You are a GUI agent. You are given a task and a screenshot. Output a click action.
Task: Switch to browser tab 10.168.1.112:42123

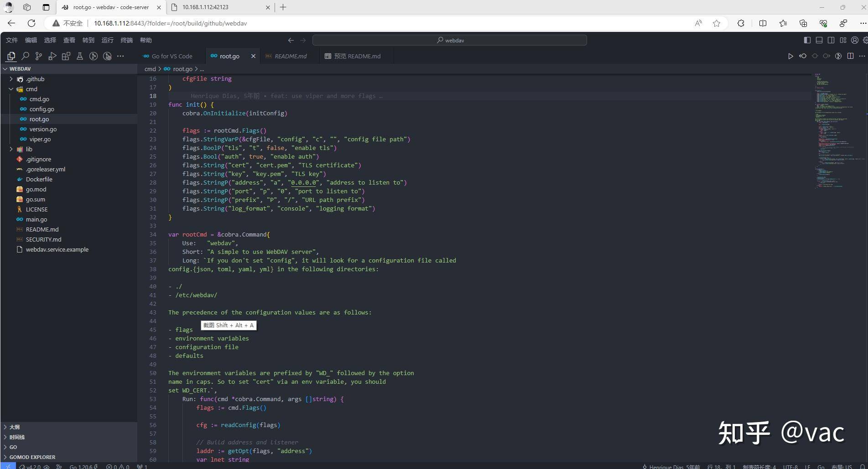pos(220,7)
